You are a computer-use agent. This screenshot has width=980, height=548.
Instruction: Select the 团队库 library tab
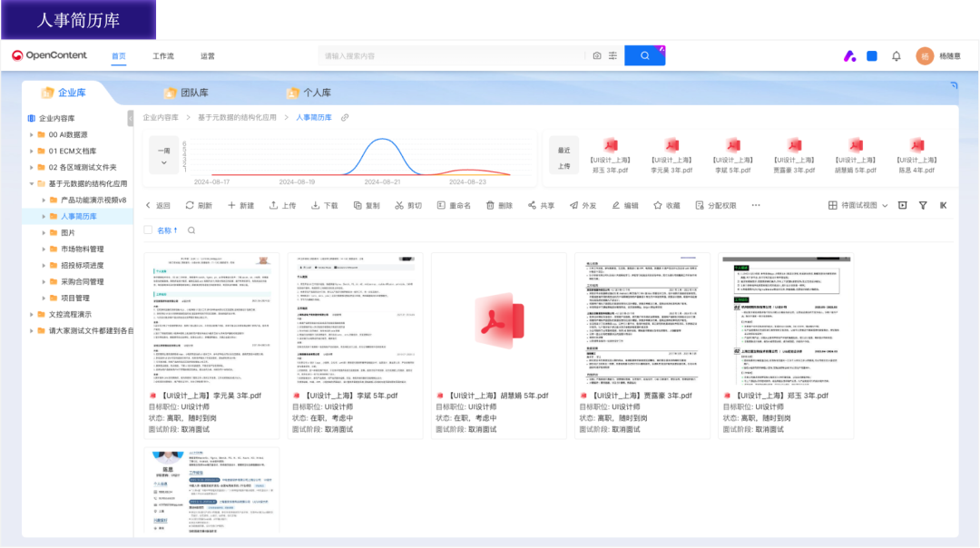coord(186,93)
